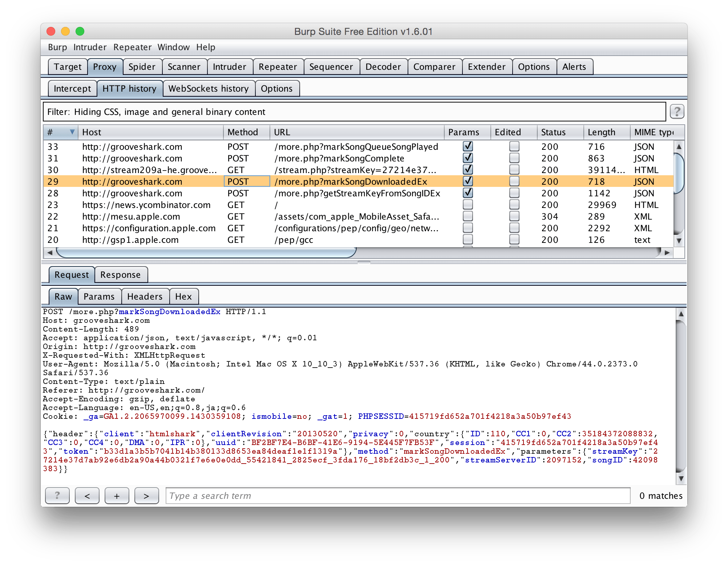Screen dimensions: 728x565
Task: Switch to the Decoder tab
Action: click(x=383, y=67)
